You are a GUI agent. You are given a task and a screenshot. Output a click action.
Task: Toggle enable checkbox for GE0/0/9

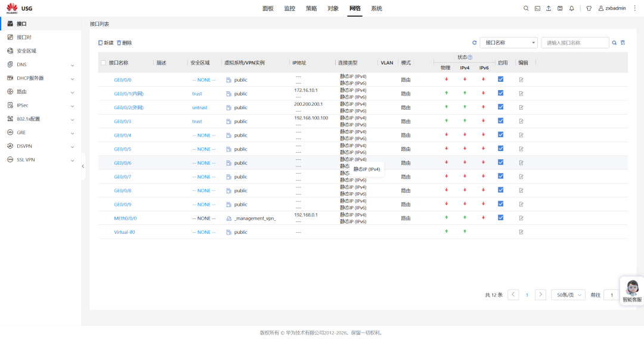(x=500, y=204)
